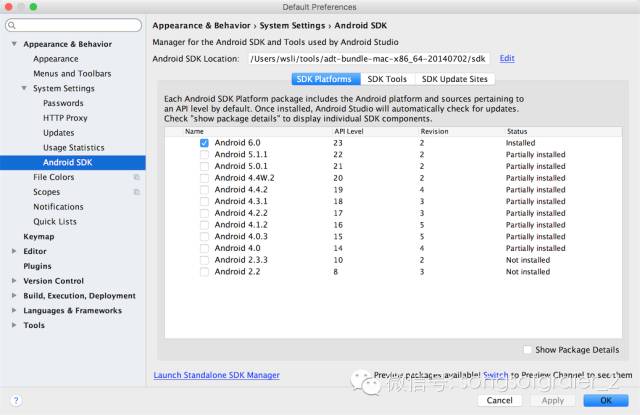Screen dimensions: 640x415
Task: Confirm with the OK button
Action: [x=606, y=400]
